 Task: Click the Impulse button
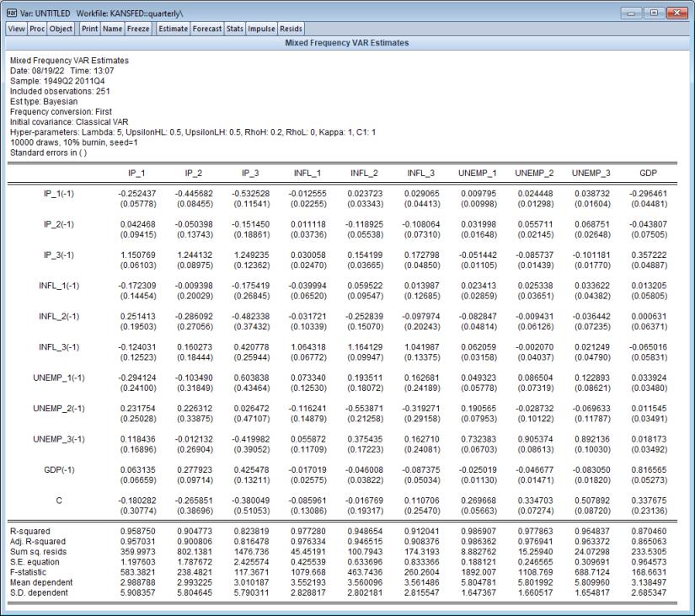(263, 29)
